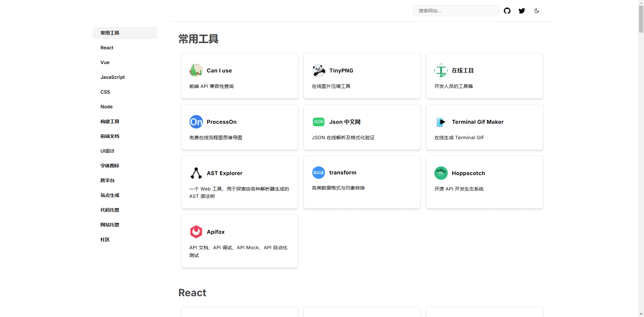The image size is (644, 317).
Task: Click the Can I use logo icon
Action: [196, 70]
